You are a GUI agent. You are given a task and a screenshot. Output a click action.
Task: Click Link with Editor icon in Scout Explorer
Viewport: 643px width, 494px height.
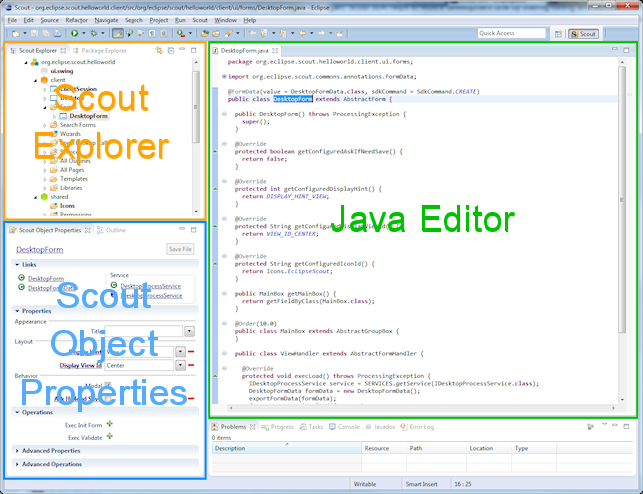coord(159,50)
